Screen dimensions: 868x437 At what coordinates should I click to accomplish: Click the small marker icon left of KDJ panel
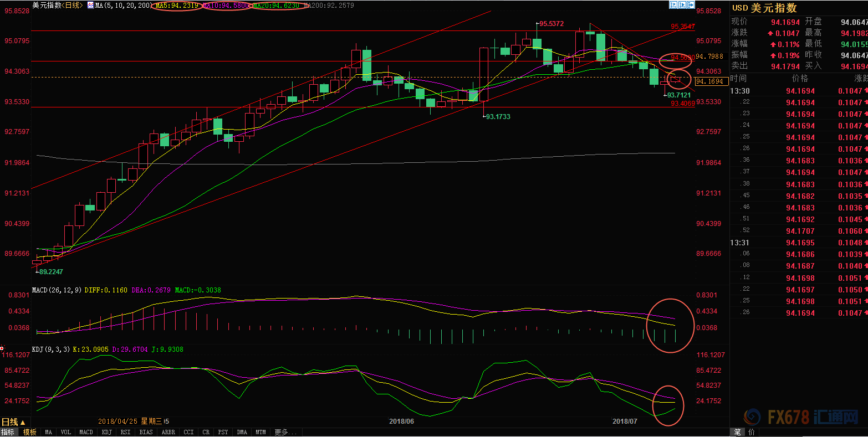click(x=2, y=348)
